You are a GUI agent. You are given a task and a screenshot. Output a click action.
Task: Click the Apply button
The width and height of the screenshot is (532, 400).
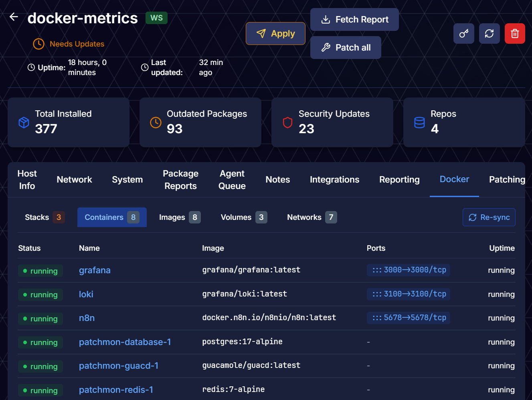tap(275, 34)
